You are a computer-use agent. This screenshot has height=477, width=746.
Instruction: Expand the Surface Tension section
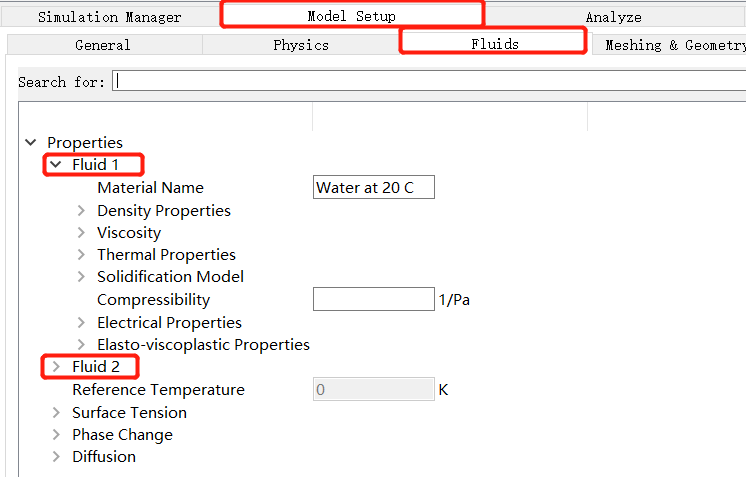click(x=56, y=413)
